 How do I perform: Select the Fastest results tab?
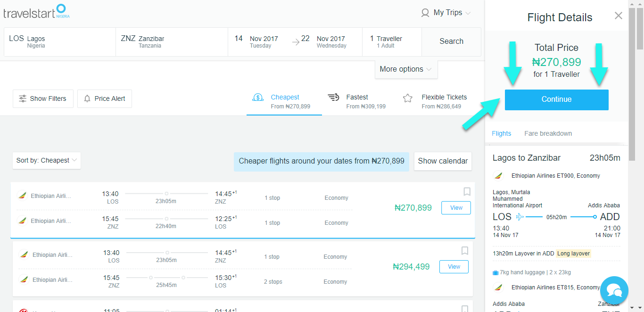(359, 101)
